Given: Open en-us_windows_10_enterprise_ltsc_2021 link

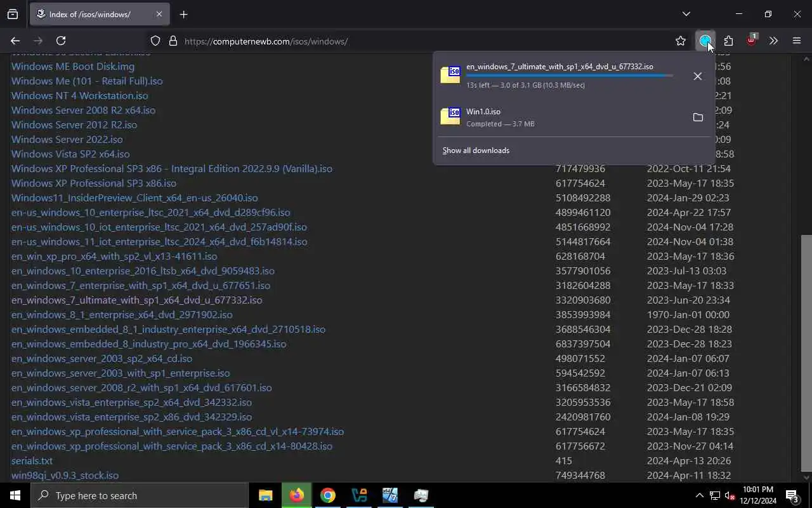Looking at the screenshot, I should coord(151,212).
